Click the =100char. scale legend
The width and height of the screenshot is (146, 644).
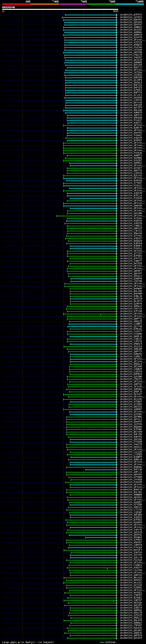coord(108,642)
